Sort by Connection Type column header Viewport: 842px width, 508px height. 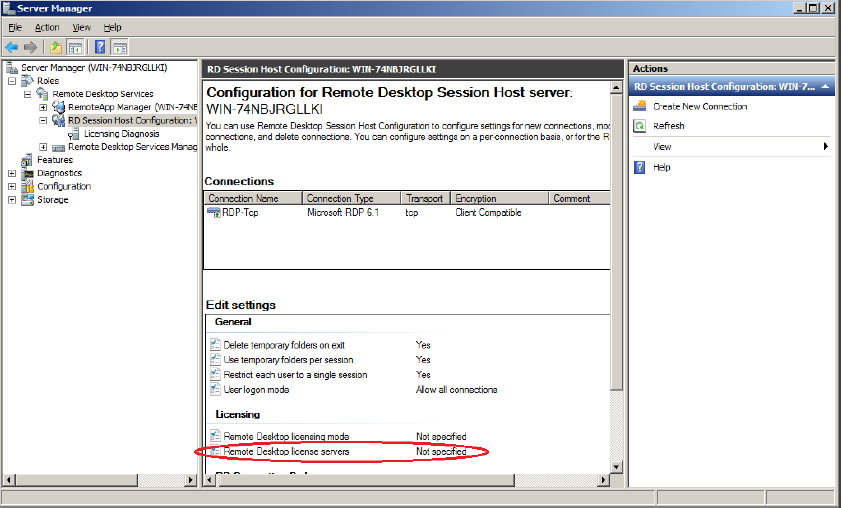352,198
